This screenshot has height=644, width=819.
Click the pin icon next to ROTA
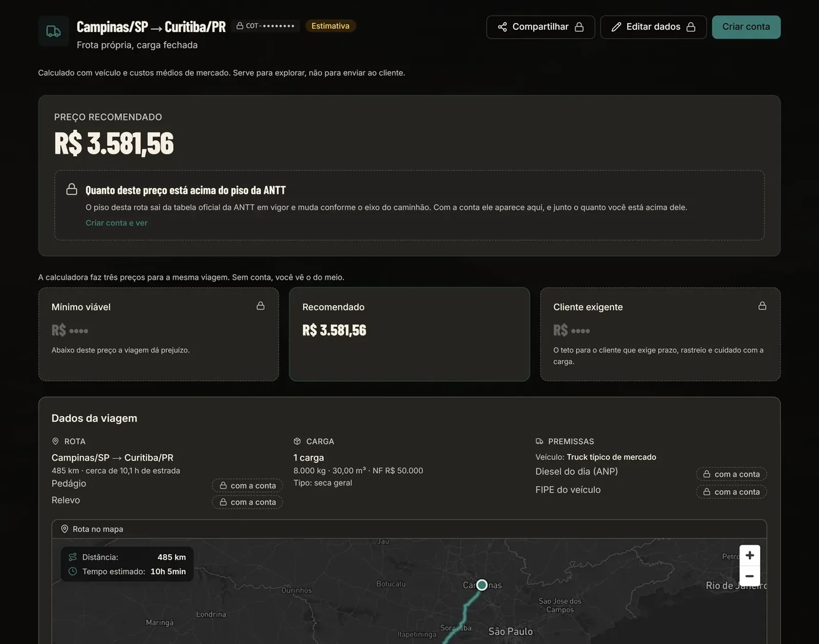[55, 441]
